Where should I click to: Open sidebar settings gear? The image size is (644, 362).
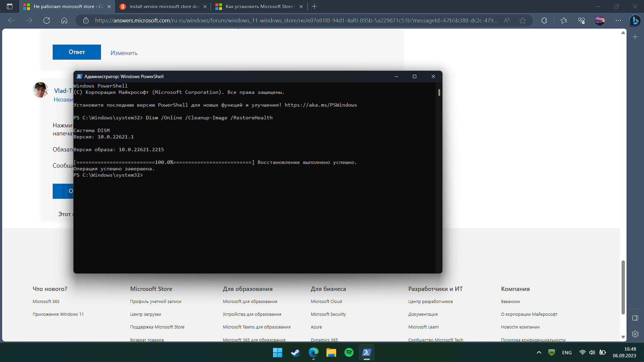click(635, 334)
